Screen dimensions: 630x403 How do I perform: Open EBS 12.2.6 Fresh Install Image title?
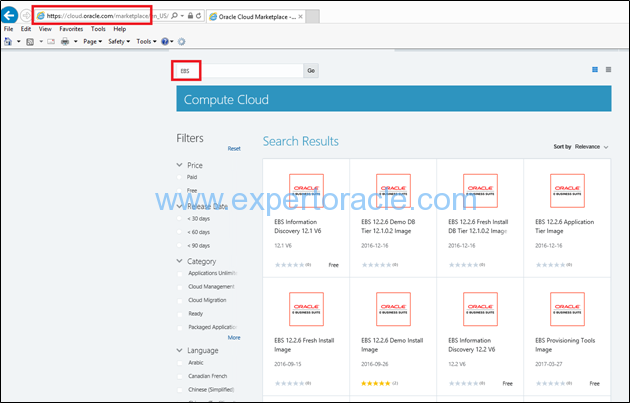[304, 345]
